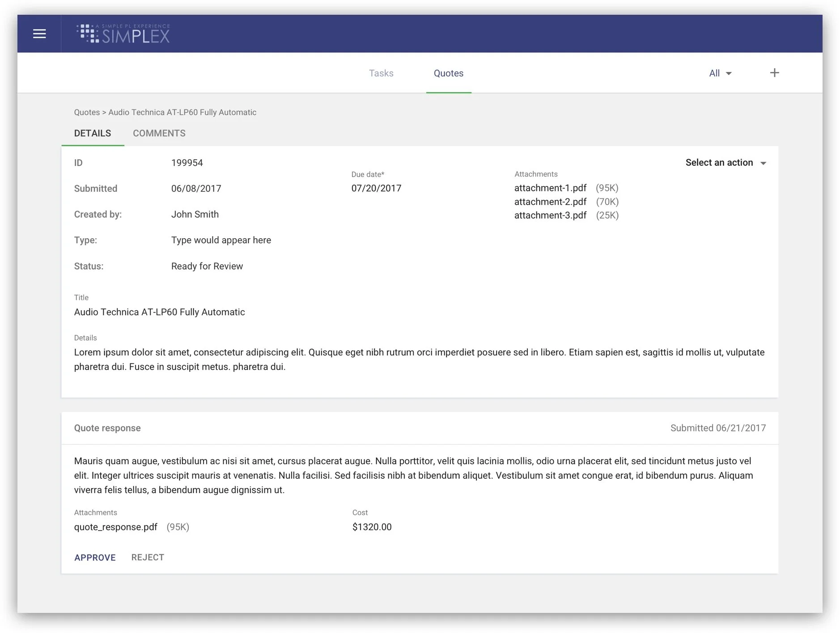This screenshot has width=840, height=633.
Task: Click the cost value $1320.00
Action: point(372,527)
